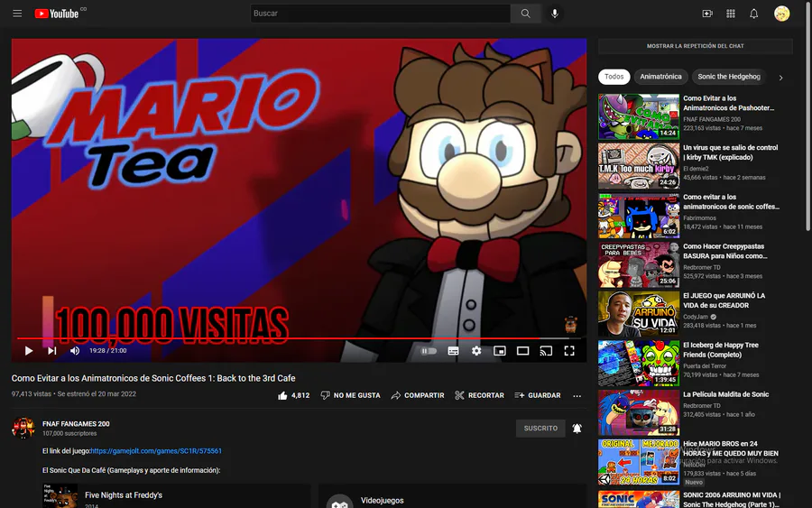Open El JUEGO que ARRUINÓ LA VIDA video

pyautogui.click(x=724, y=300)
